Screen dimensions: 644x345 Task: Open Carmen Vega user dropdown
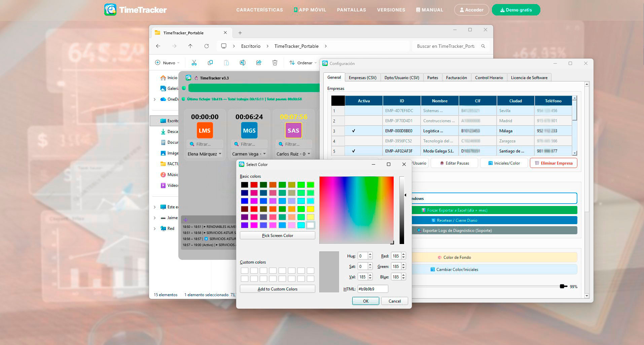tap(249, 154)
